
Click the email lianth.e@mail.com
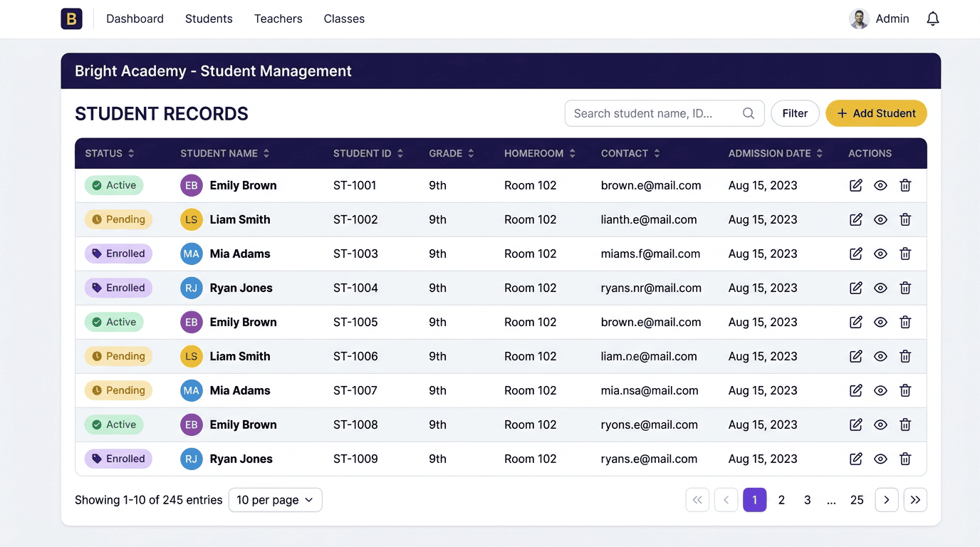[x=649, y=219]
